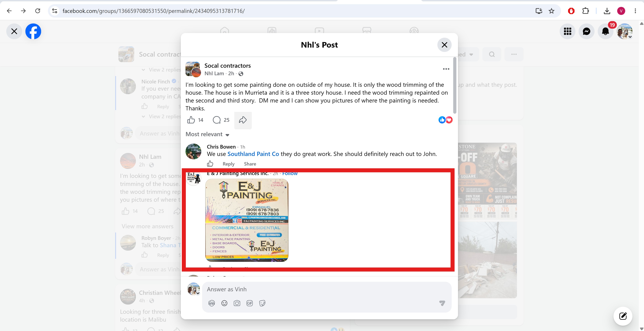The height and width of the screenshot is (331, 644).
Task: Like Nhl's post with thumbs up
Action: 191,120
